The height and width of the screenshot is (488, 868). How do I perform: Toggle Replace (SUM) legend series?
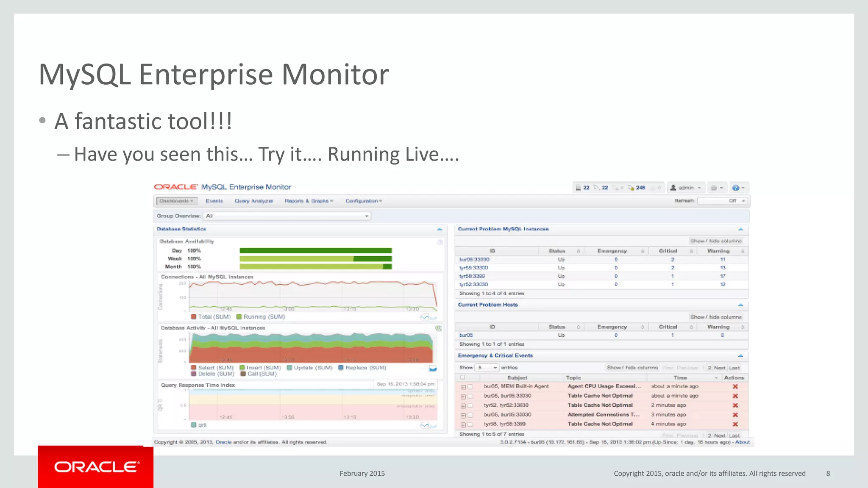pos(362,368)
